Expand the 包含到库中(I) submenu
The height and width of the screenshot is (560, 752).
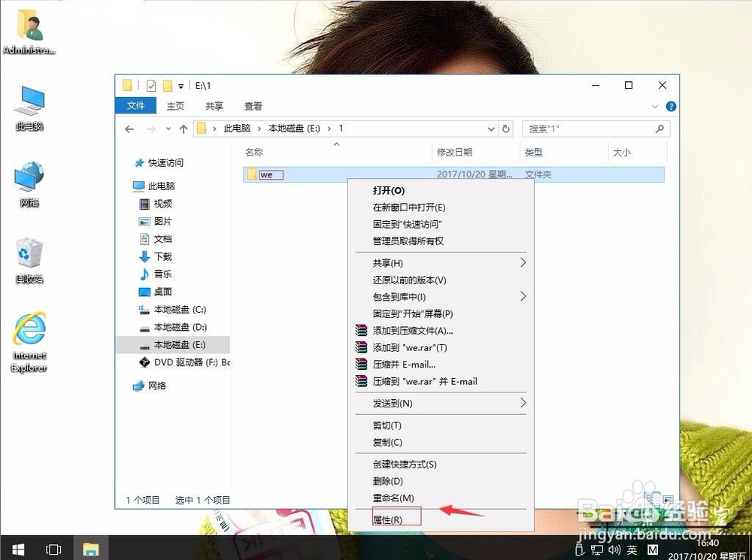click(523, 297)
